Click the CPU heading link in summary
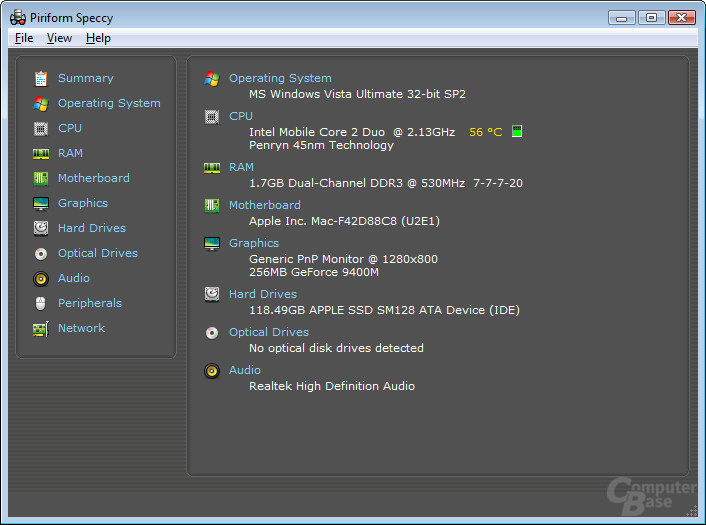Viewport: 706px width, 525px height. [x=241, y=116]
